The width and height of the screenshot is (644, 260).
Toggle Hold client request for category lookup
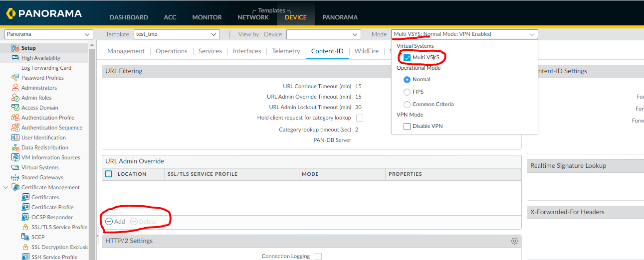360,118
